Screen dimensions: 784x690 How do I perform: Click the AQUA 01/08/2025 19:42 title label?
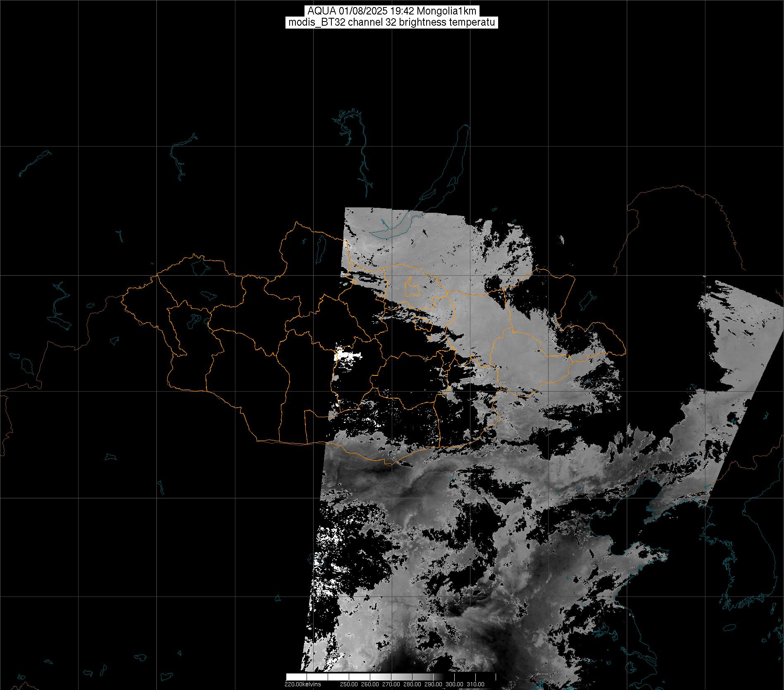click(x=391, y=11)
